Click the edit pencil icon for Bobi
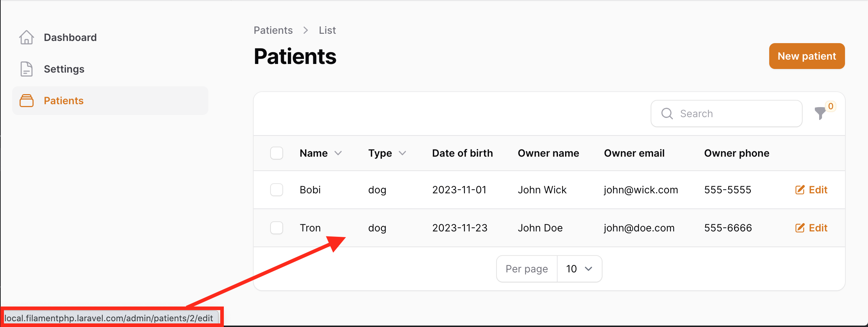This screenshot has height=327, width=868. coord(800,190)
